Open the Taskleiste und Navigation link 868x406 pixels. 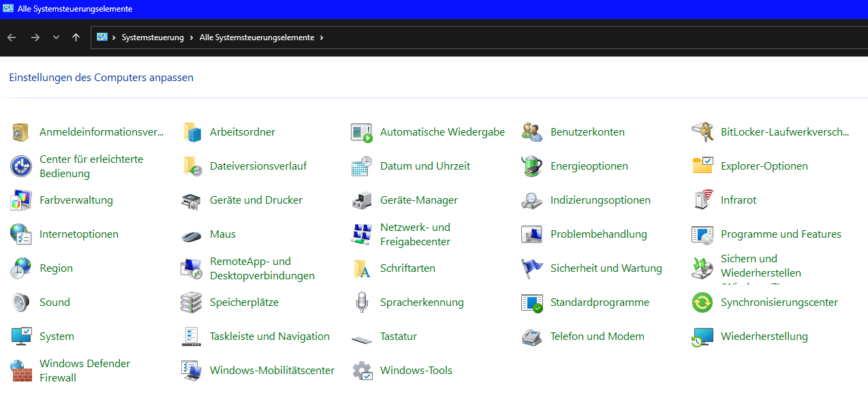click(x=270, y=337)
